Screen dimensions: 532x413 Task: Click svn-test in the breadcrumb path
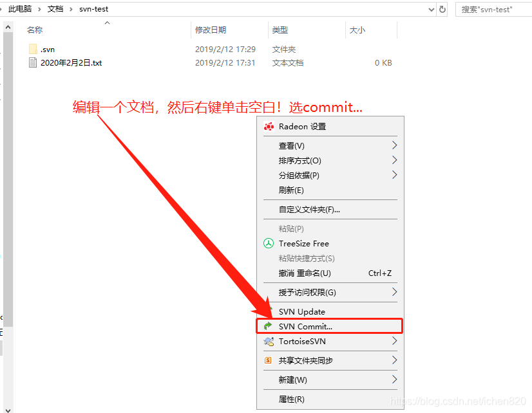click(93, 9)
